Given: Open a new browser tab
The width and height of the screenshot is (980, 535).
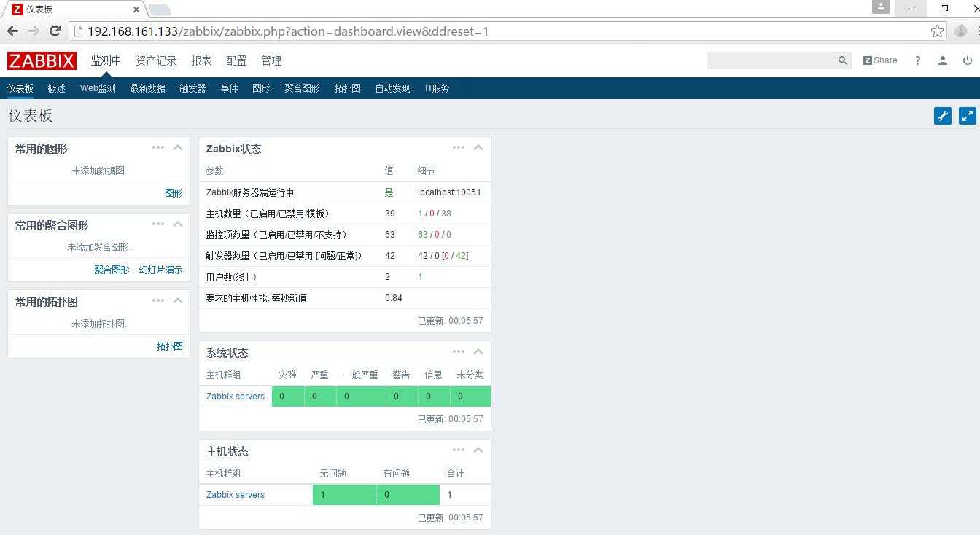Looking at the screenshot, I should click(x=159, y=9).
